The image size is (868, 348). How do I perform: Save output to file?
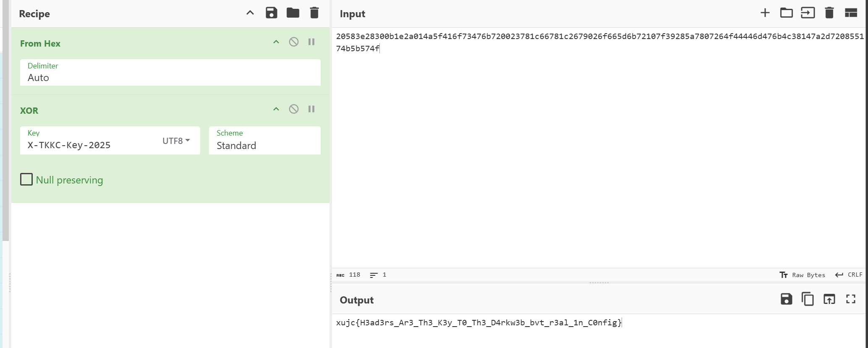(786, 299)
